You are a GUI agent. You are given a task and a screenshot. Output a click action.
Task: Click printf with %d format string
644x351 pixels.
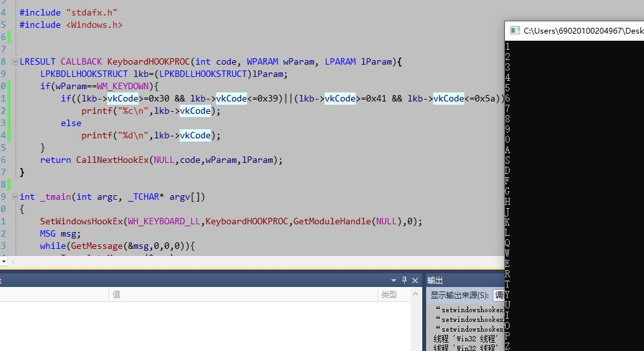151,136
